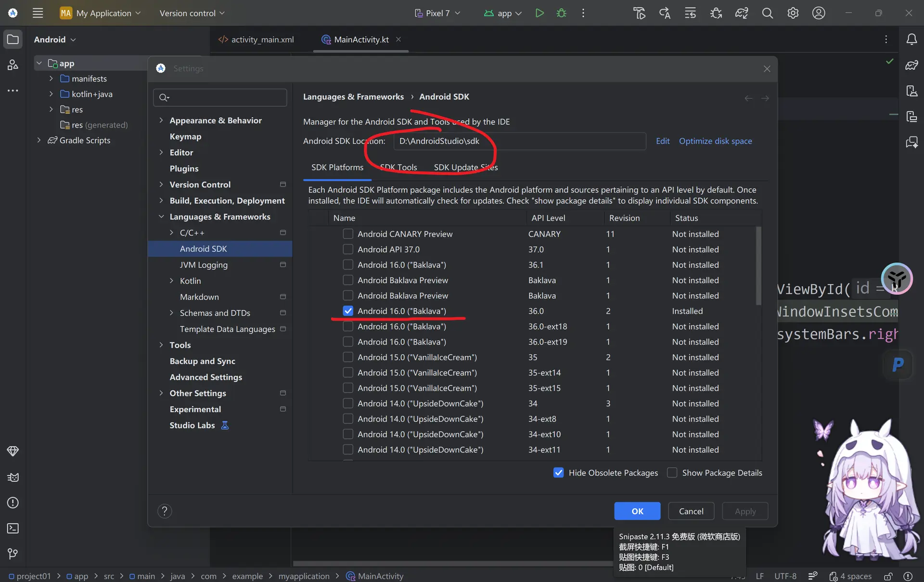
Task: Expand the manifests folder in project tree
Action: point(51,78)
